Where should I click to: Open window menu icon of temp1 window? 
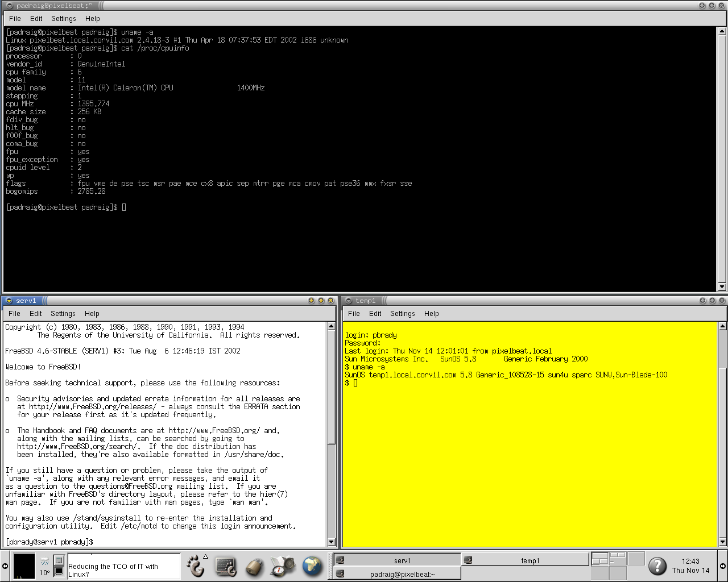pos(349,301)
